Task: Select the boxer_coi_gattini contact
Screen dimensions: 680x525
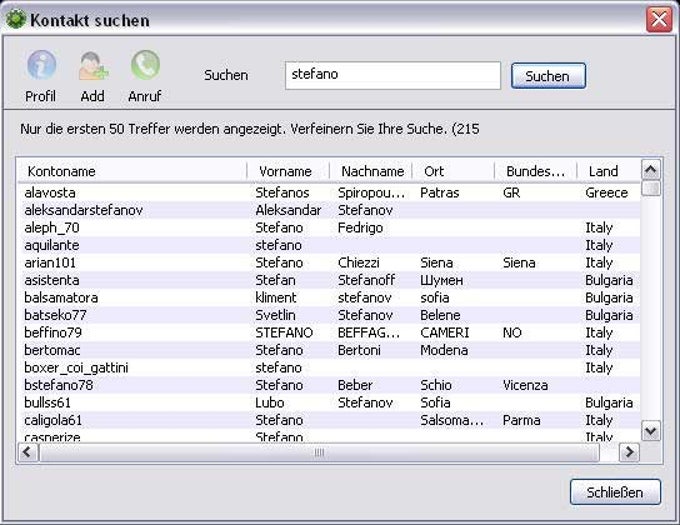Action: (x=329, y=368)
